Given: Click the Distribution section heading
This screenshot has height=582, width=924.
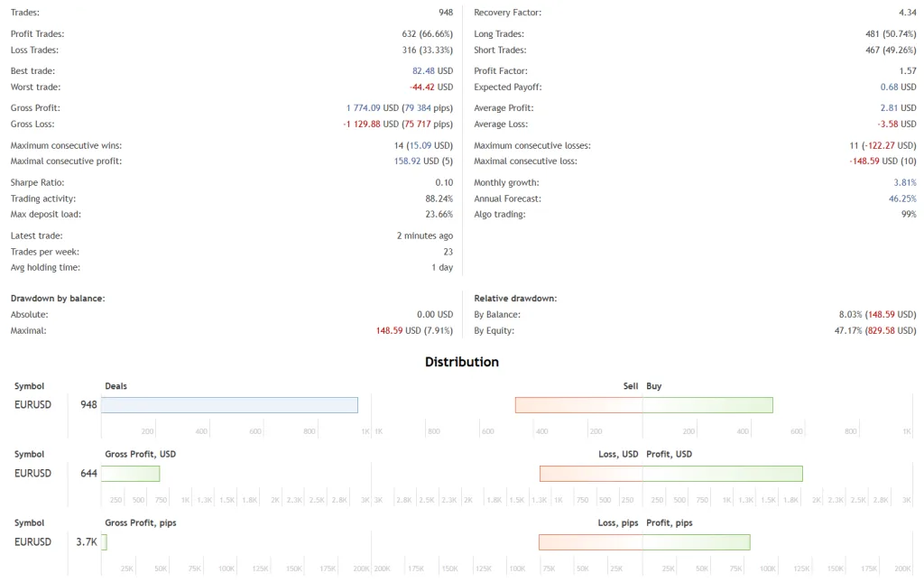Looking at the screenshot, I should (x=462, y=362).
